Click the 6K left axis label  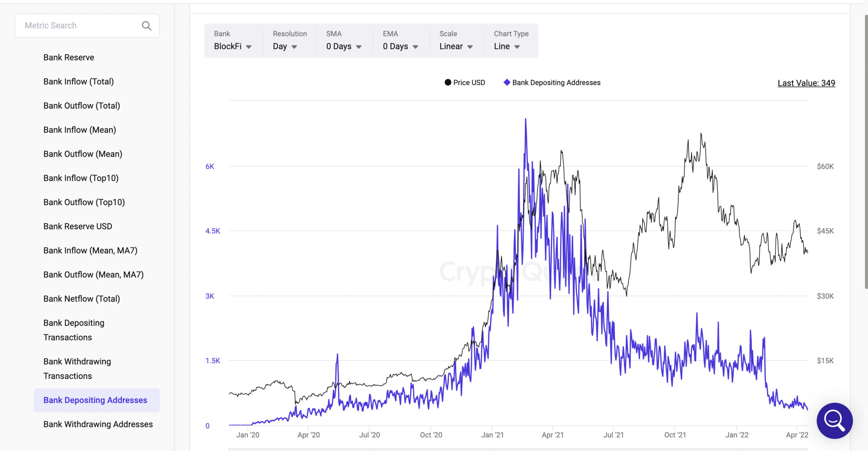[210, 166]
